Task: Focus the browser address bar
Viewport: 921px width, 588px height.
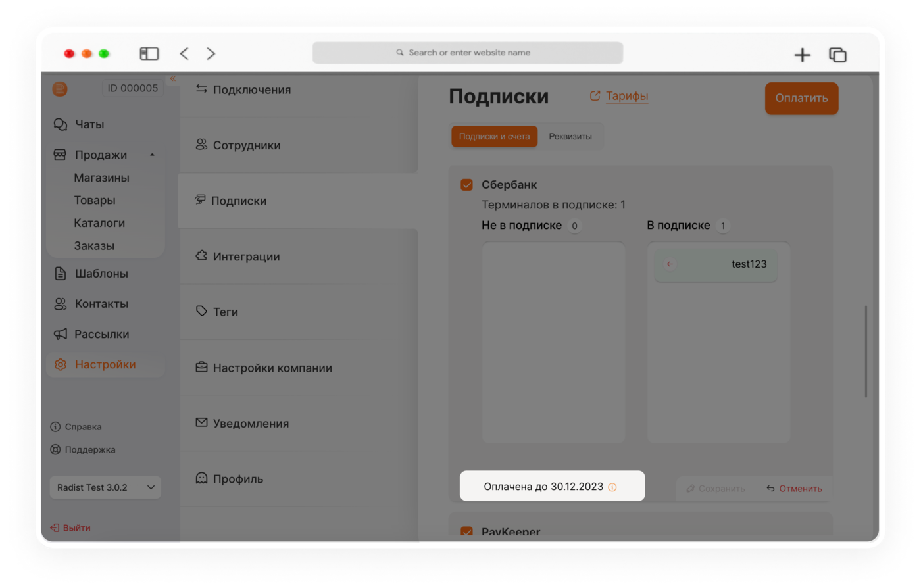Action: [468, 53]
